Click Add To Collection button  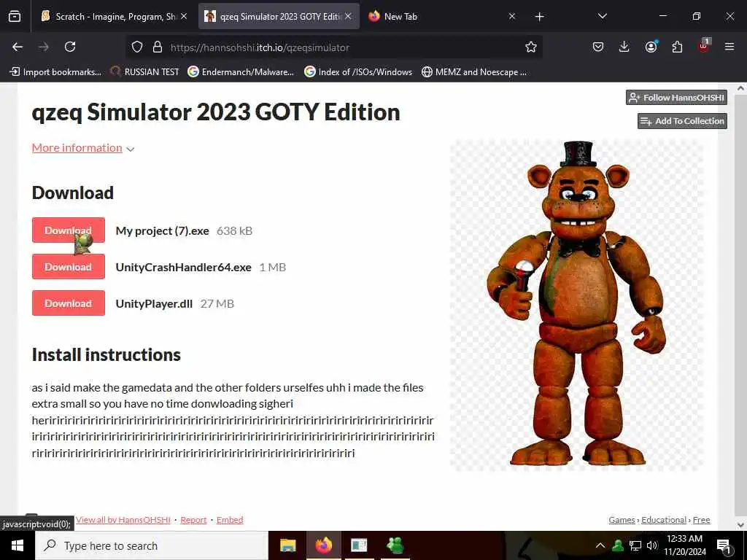point(682,121)
